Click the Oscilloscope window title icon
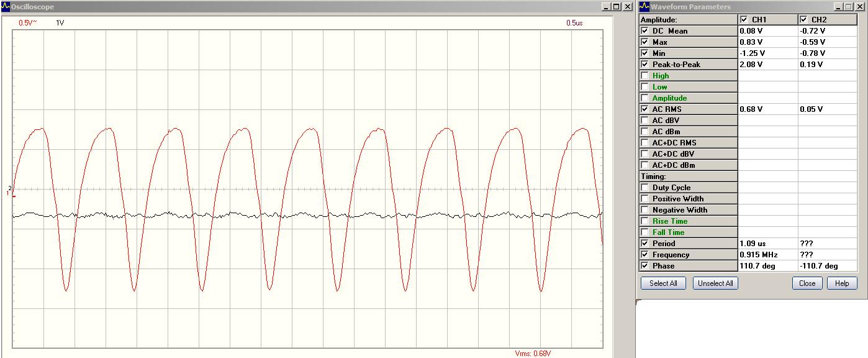Image resolution: width=868 pixels, height=358 pixels. [6, 6]
